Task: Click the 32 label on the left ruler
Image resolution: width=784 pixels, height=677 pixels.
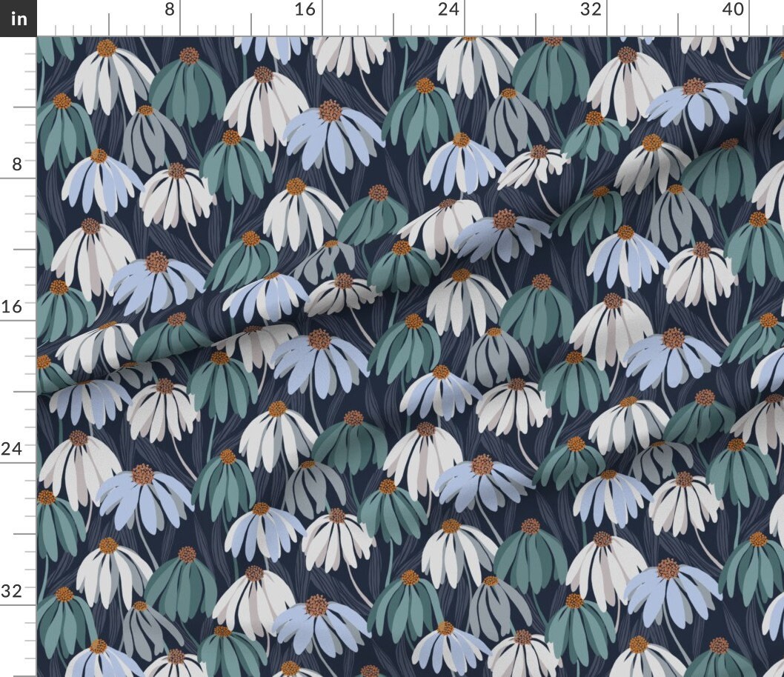Action: pos(13,590)
